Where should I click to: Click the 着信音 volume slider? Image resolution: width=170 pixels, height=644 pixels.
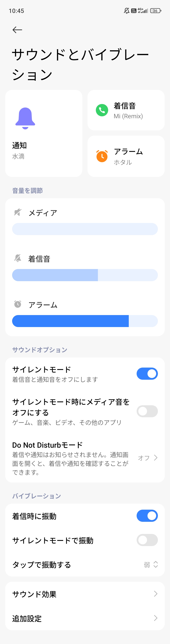pos(85,275)
